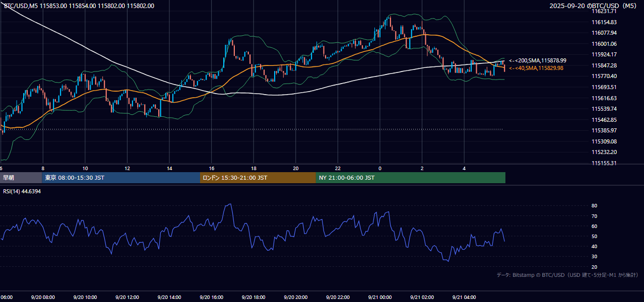The image size is (644, 302).
Task: Click the Bitstamp data source note
Action: point(567,275)
